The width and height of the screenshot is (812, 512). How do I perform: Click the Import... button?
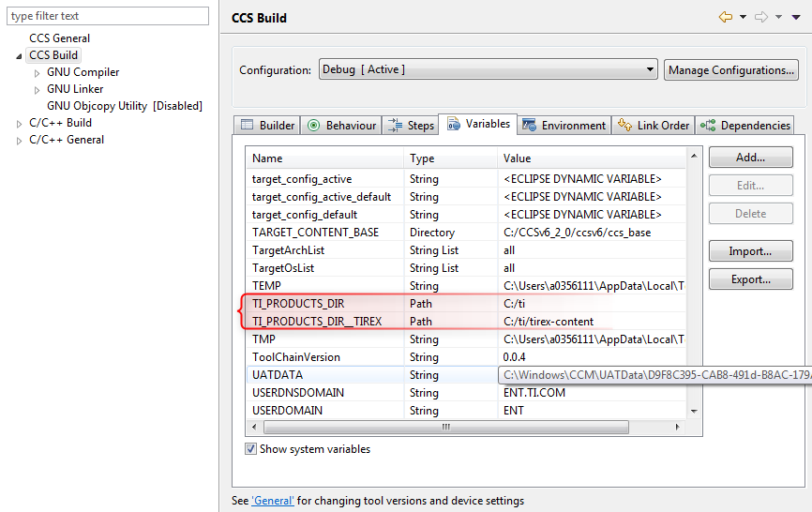tap(750, 251)
